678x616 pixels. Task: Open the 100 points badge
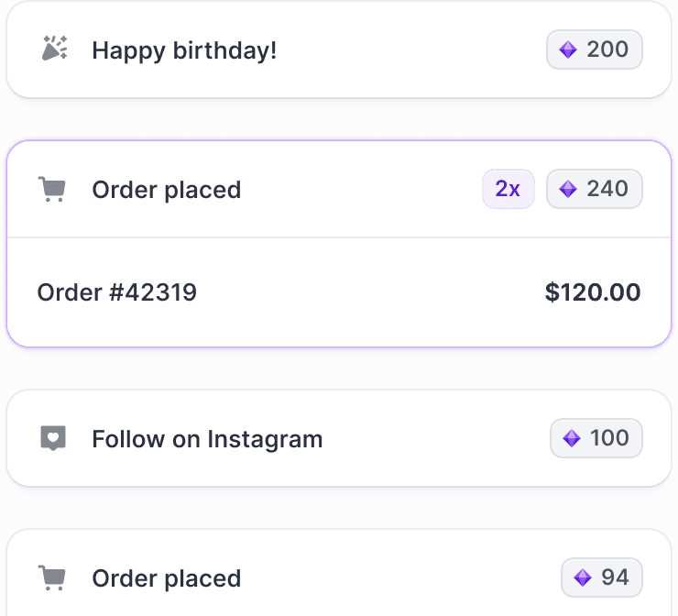point(596,438)
